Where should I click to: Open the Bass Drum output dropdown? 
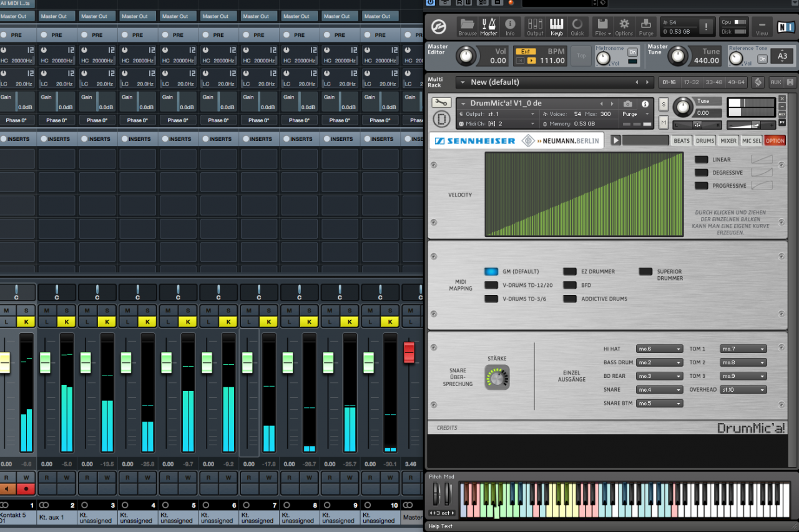pyautogui.click(x=659, y=362)
